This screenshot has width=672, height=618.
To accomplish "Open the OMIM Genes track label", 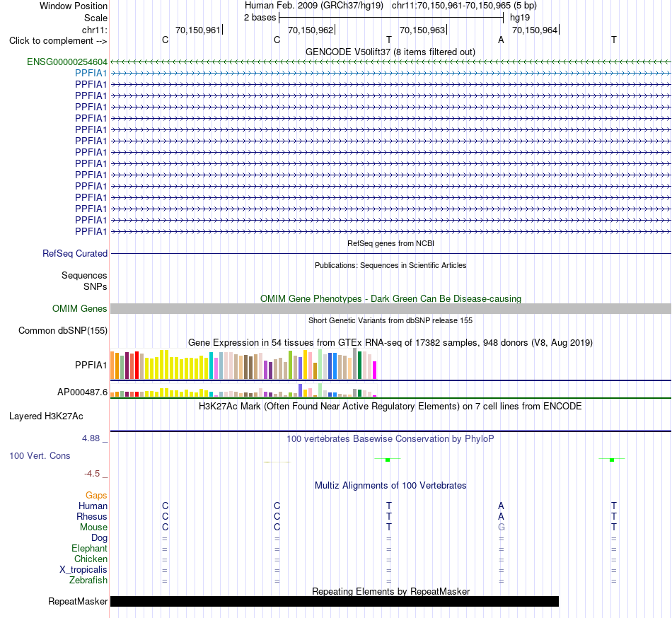I will tap(79, 309).
